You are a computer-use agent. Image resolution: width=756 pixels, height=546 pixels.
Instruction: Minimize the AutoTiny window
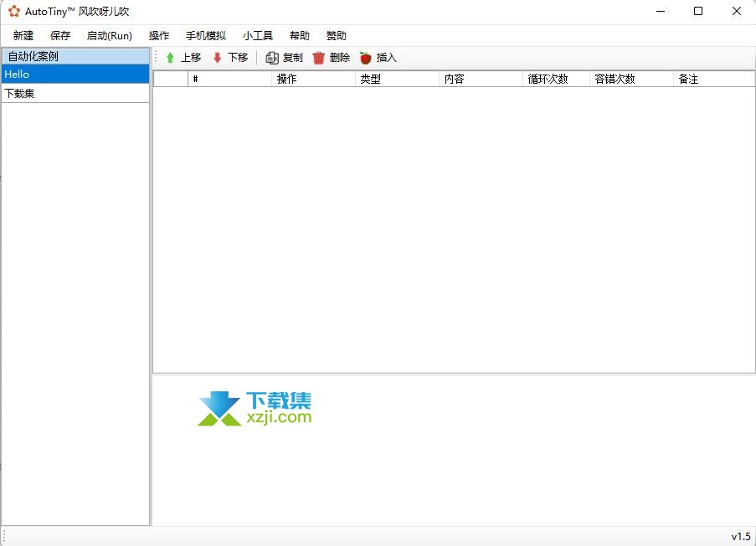coord(661,11)
